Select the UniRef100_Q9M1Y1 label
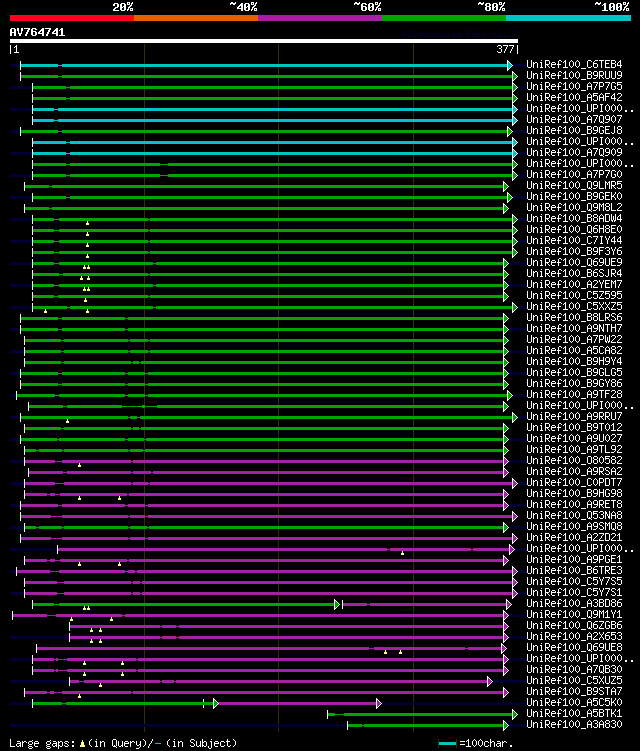Viewport: 640px width, 751px height. pos(574,615)
